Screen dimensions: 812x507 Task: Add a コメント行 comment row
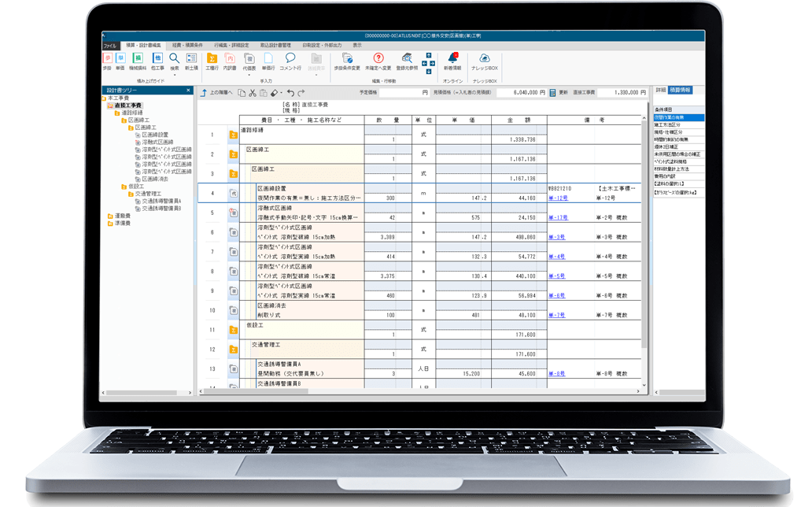click(290, 61)
